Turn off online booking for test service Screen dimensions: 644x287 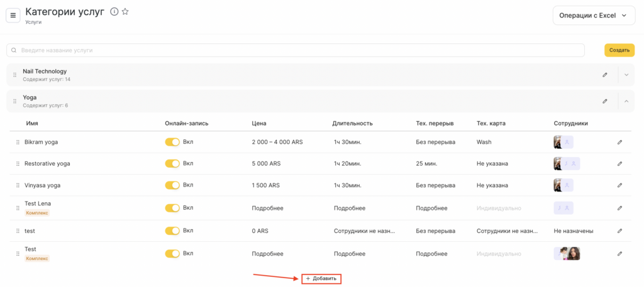[x=172, y=231]
